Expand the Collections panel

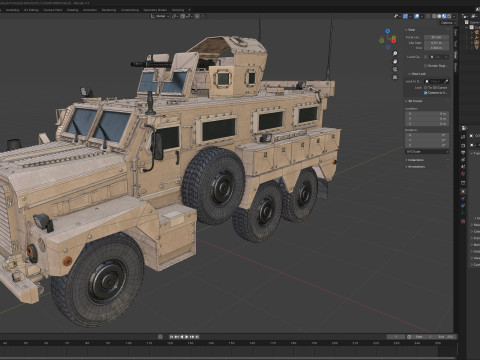pyautogui.click(x=415, y=160)
